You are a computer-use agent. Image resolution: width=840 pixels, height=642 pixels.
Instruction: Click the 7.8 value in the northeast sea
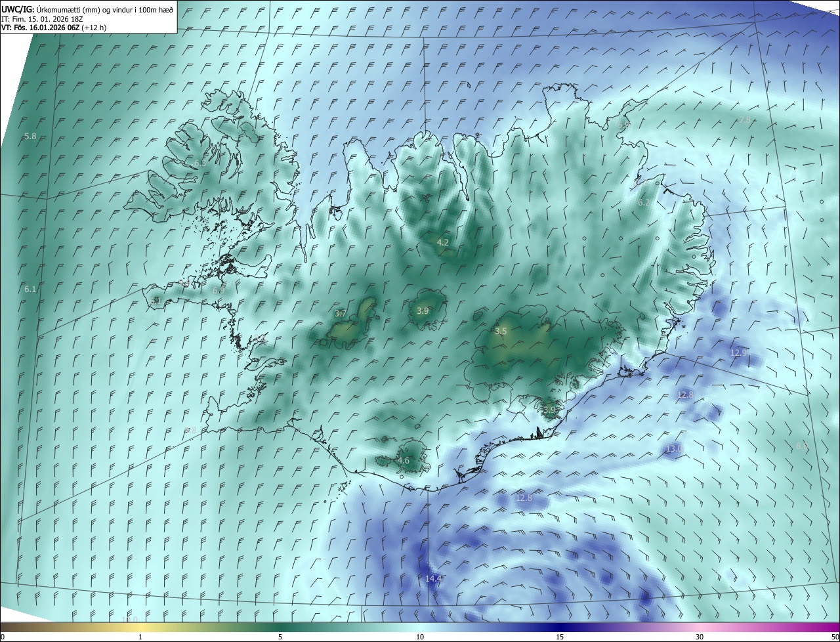point(744,119)
